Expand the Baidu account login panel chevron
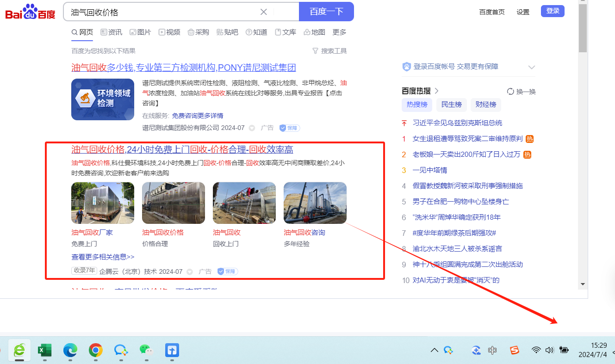The image size is (615, 364). tap(531, 67)
